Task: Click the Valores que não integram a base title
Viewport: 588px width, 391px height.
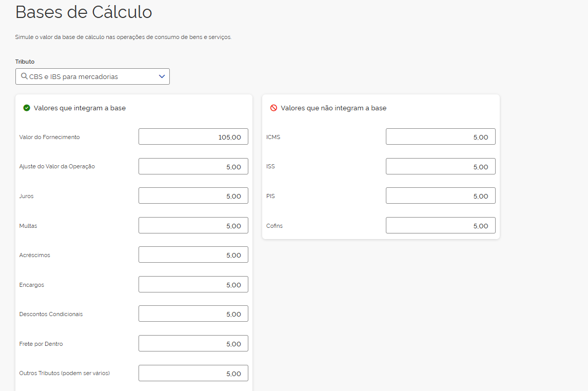Action: click(334, 108)
